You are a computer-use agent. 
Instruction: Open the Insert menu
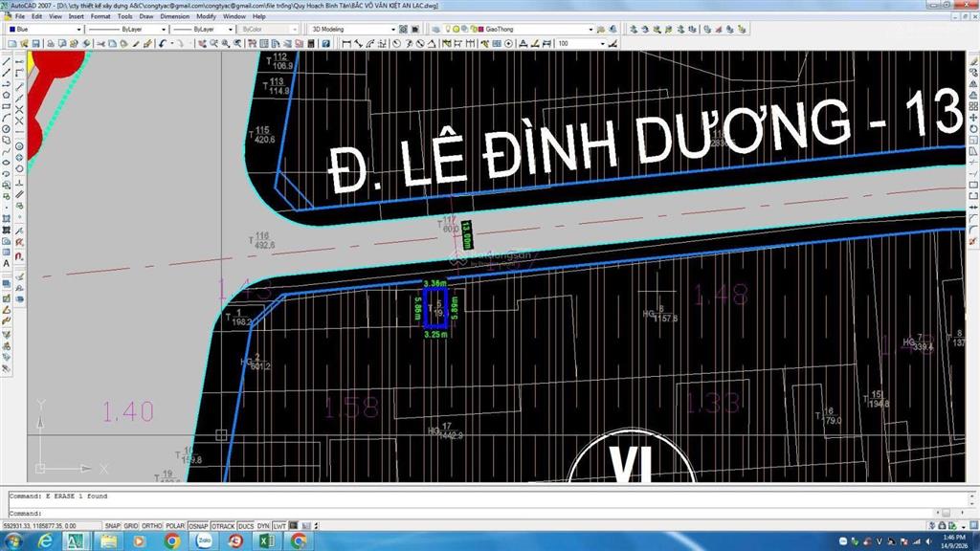point(77,16)
